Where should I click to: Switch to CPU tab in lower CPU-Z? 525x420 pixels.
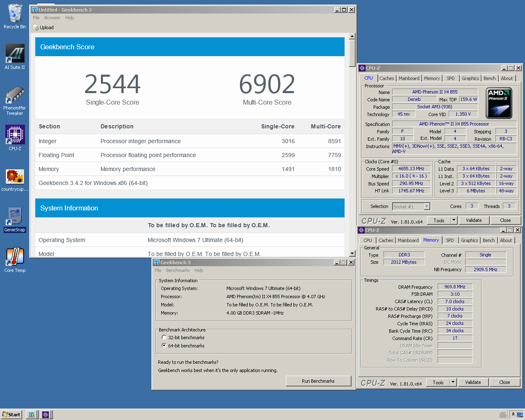(367, 240)
